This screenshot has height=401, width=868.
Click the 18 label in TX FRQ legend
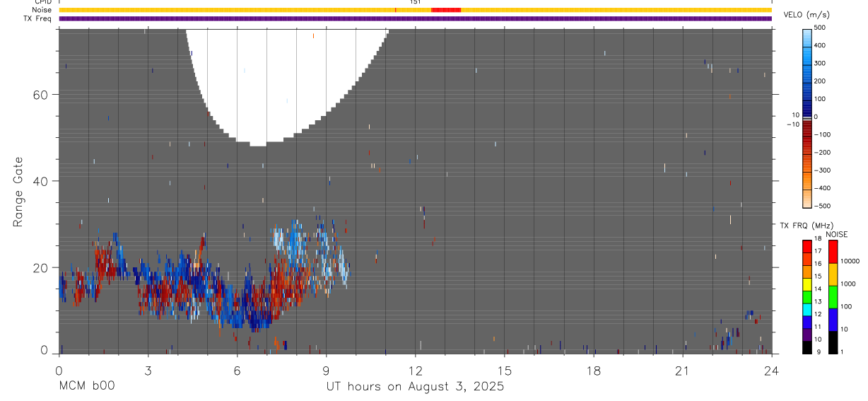tap(818, 238)
